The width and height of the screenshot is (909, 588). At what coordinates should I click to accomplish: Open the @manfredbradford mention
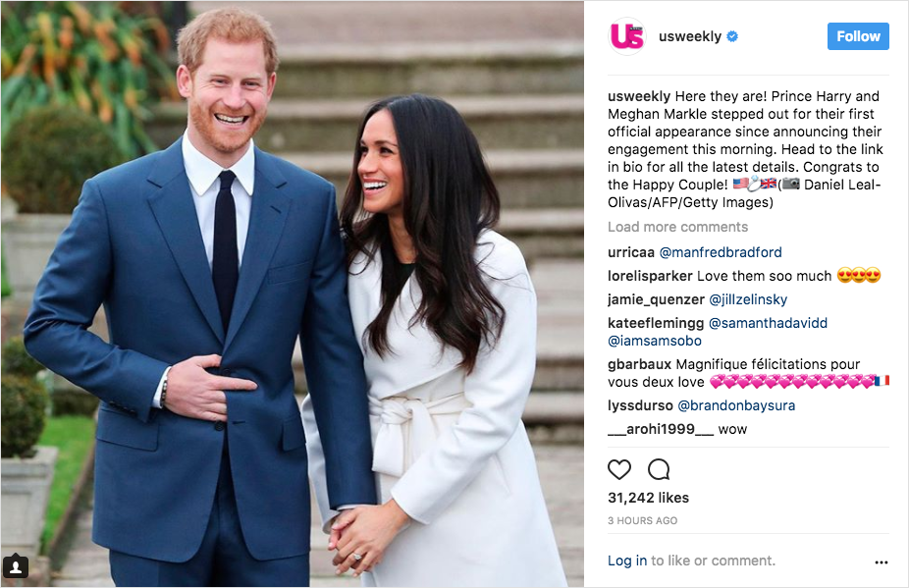coord(721,252)
